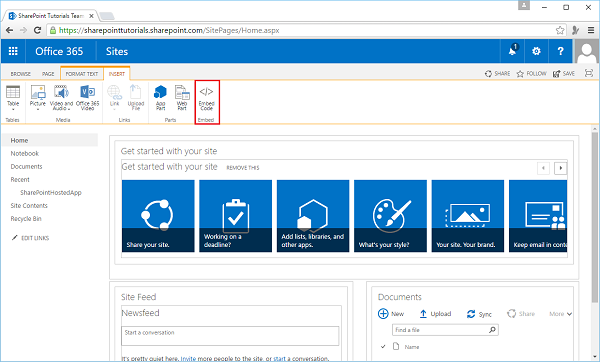Open the notifications bell
Screen dimensions: 600x362
tap(513, 51)
